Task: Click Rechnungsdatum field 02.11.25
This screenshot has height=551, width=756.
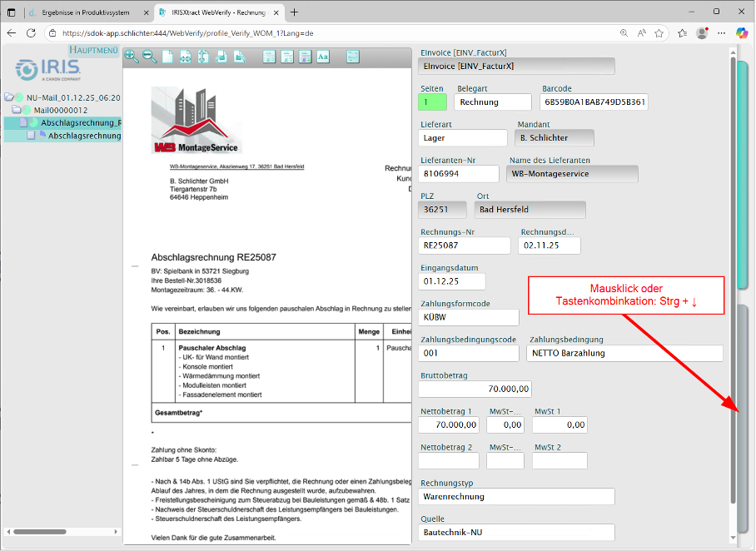Action: click(x=550, y=246)
